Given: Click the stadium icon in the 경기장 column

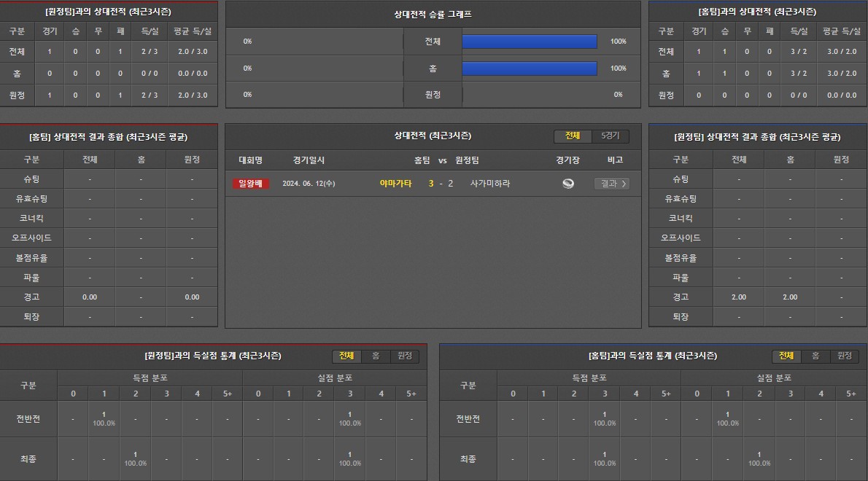Looking at the screenshot, I should (567, 184).
